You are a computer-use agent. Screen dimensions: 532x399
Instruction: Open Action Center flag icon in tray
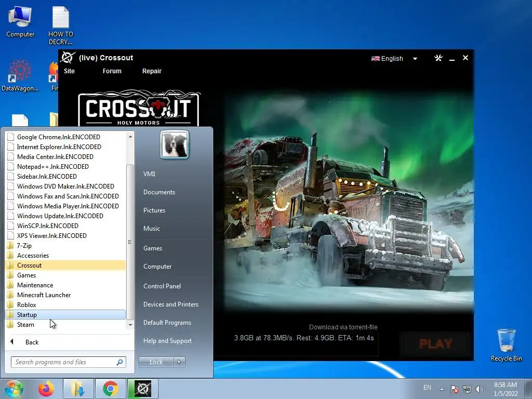[x=455, y=389]
